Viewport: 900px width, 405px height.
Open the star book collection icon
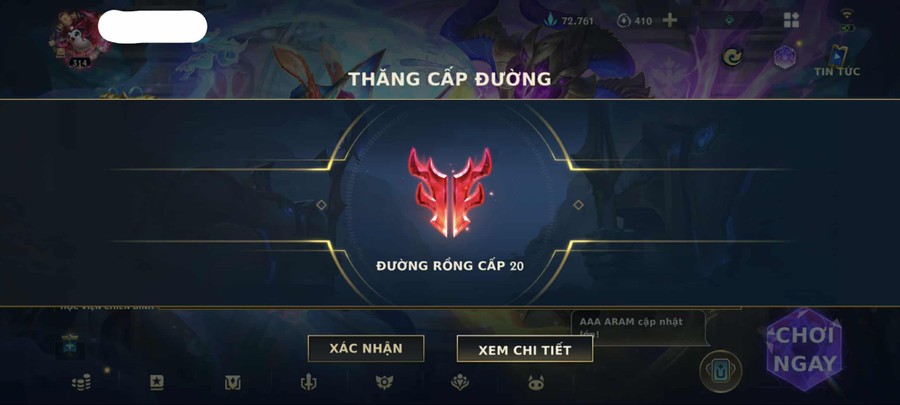tap(156, 382)
